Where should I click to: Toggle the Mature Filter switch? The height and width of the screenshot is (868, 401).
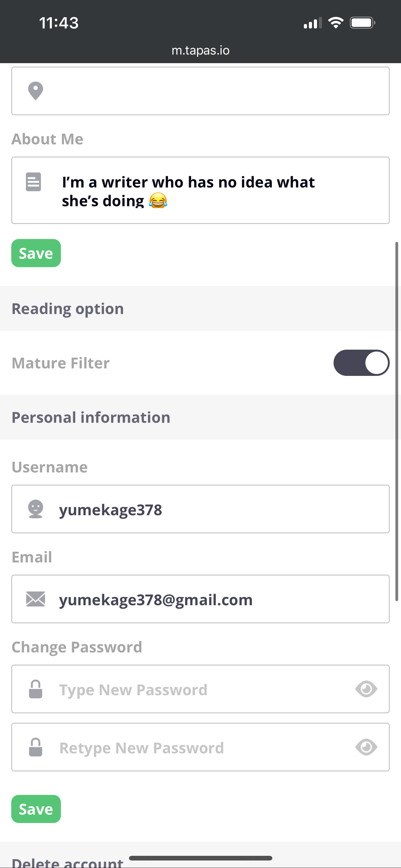[x=361, y=363]
